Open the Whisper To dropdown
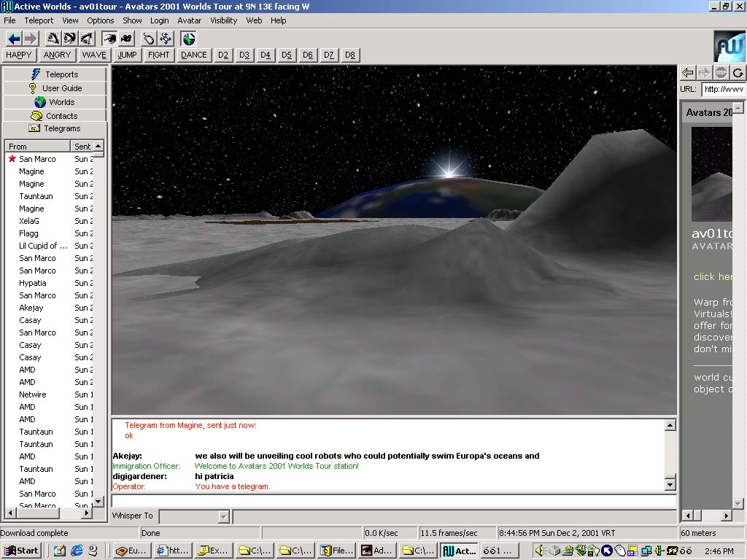 click(x=224, y=516)
